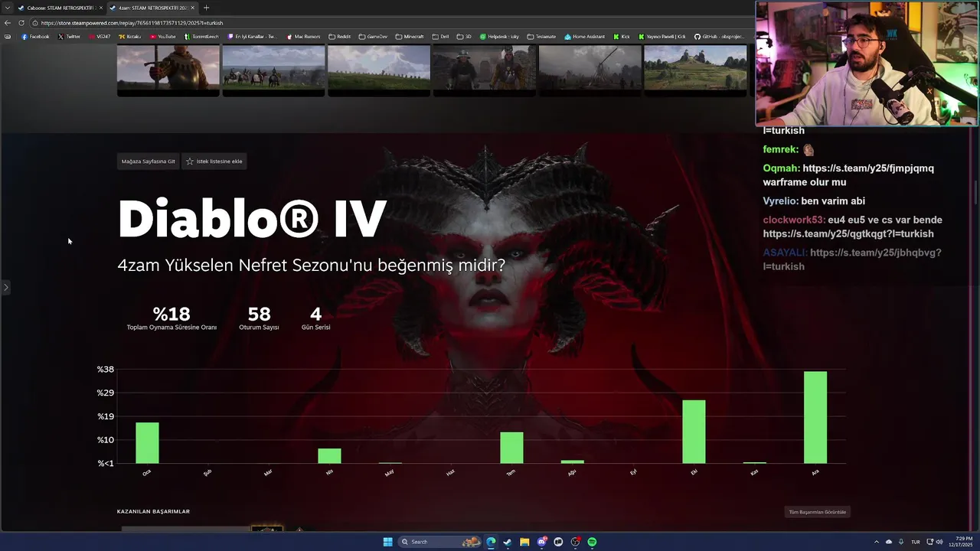Screen dimensions: 980x551
Task: Open File Explorer from the taskbar
Action: 524,542
